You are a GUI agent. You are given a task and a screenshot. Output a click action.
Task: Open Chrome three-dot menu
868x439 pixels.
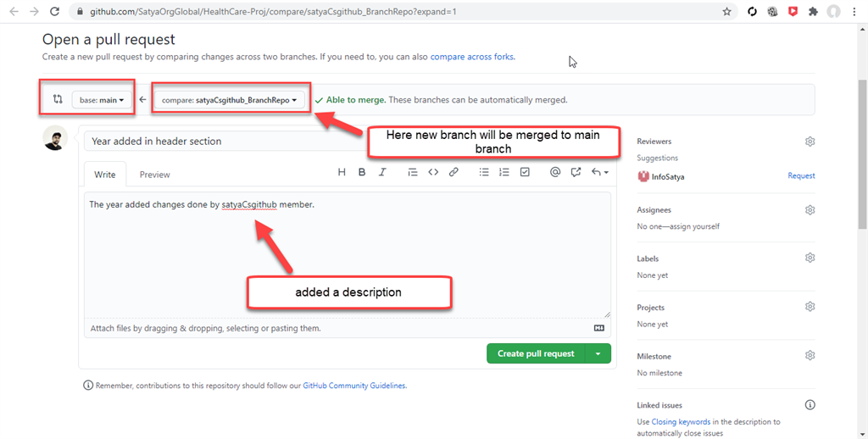(854, 12)
